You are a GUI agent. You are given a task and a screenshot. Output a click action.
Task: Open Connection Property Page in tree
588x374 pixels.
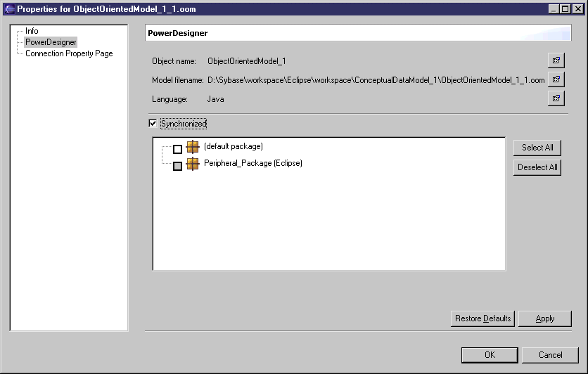point(69,53)
